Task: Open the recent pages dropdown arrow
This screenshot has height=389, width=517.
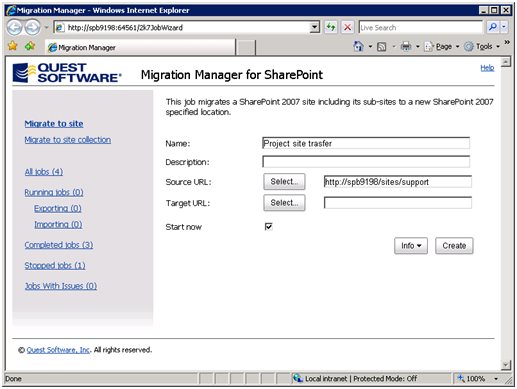Action: click(x=47, y=27)
